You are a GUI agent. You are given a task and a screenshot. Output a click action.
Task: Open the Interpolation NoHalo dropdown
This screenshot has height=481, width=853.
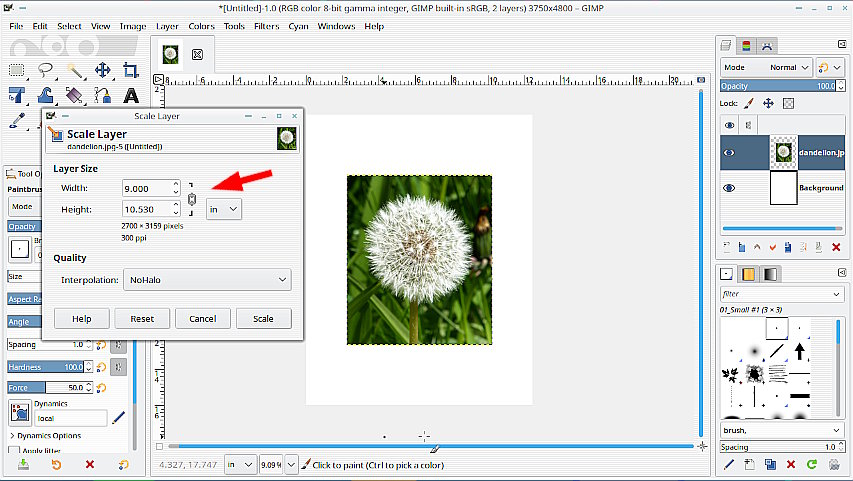tap(207, 280)
